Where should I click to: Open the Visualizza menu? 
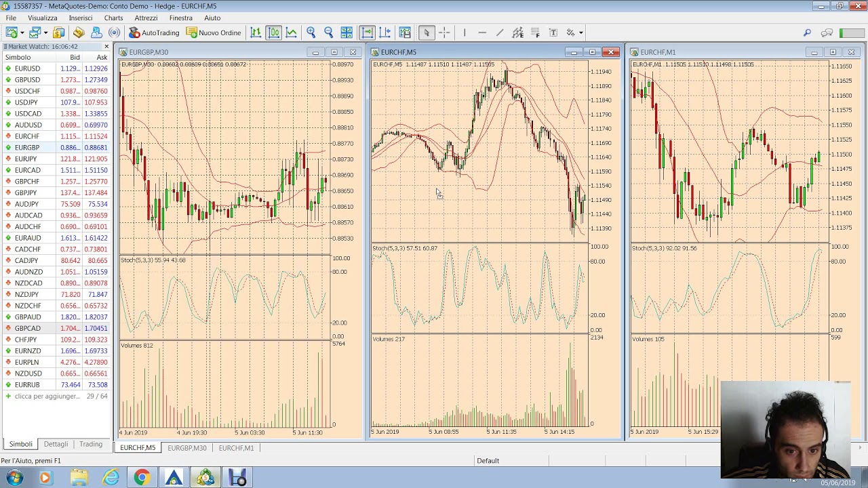(x=42, y=18)
